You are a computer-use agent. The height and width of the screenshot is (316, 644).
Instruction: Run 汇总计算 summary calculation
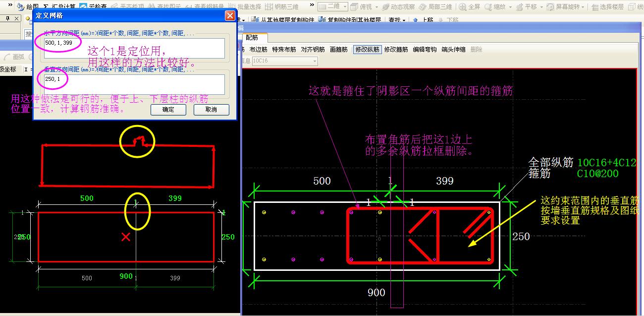[x=60, y=7]
